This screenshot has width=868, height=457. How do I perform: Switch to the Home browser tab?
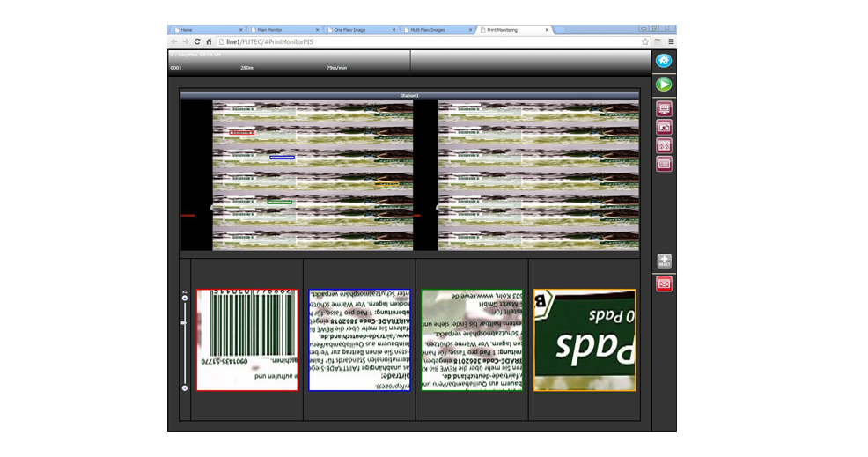click(x=207, y=30)
